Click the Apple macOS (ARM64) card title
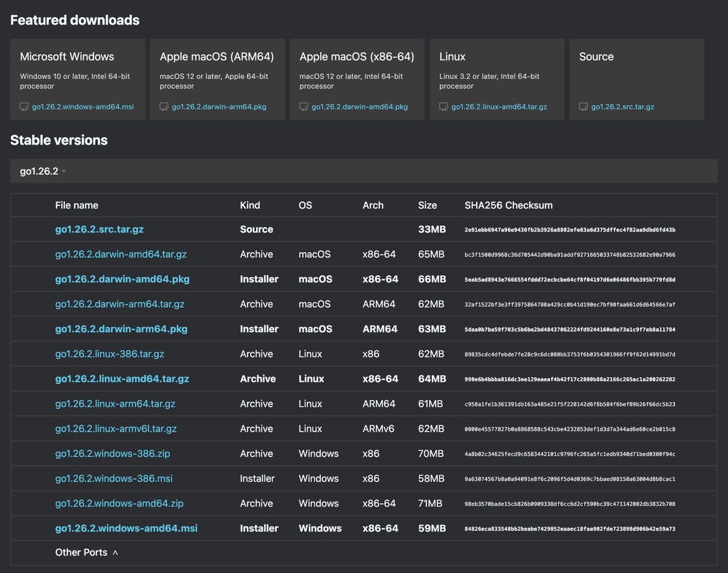Image resolution: width=728 pixels, height=573 pixels. click(217, 56)
